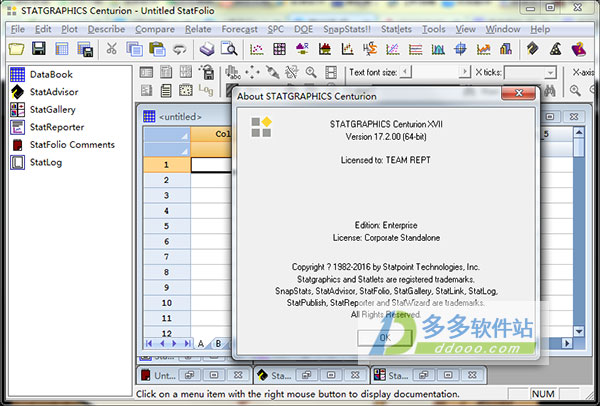Click the add text 'abc' graphics icon
This screenshot has height=406, width=600.
tap(233, 72)
